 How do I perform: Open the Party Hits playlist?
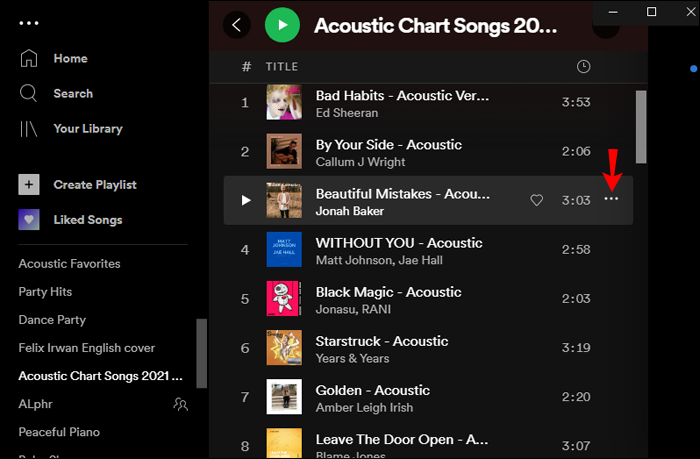(x=45, y=292)
